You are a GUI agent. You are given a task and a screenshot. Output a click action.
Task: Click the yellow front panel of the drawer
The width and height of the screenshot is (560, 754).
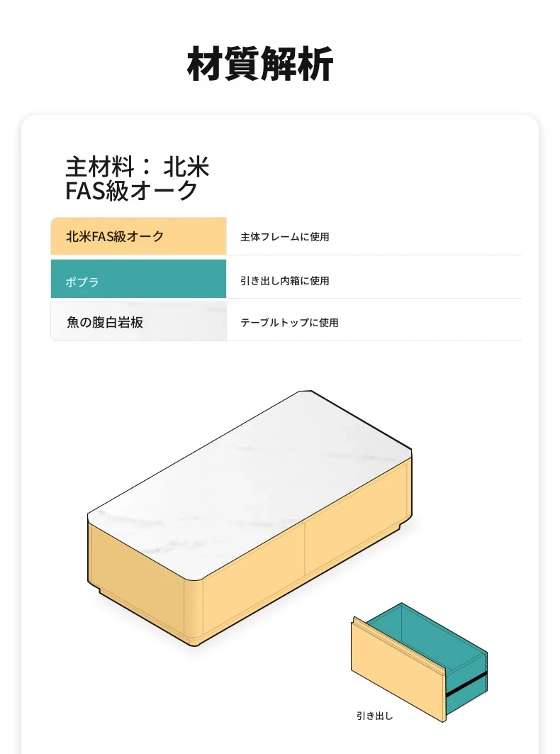[399, 671]
